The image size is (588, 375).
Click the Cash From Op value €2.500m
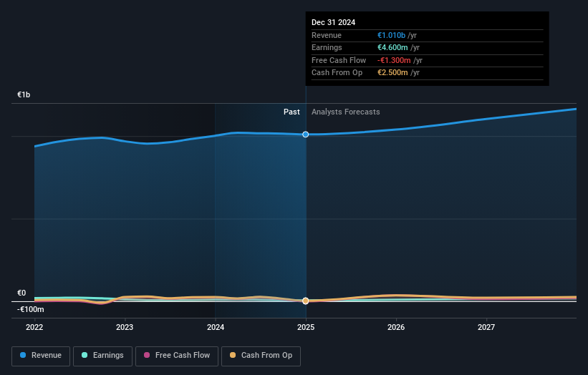(392, 73)
